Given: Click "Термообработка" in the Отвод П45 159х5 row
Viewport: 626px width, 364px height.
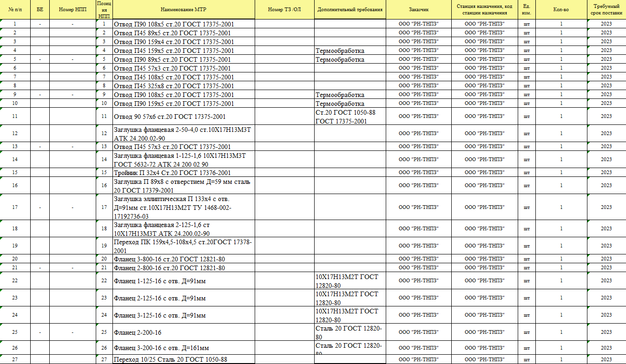Looking at the screenshot, I should pyautogui.click(x=350, y=51).
